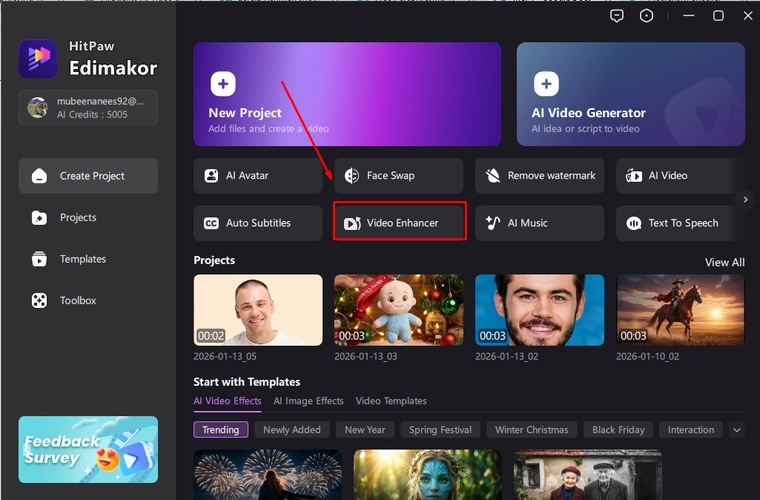Show more tools with right chevron arrow
The width and height of the screenshot is (760, 500).
745,199
